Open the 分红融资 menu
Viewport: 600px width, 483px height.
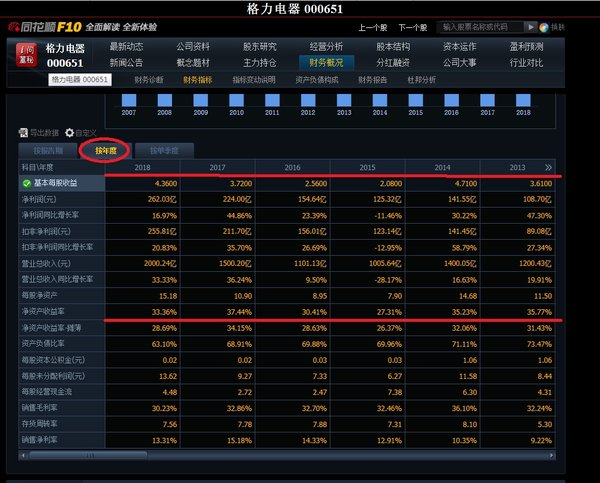[x=393, y=63]
